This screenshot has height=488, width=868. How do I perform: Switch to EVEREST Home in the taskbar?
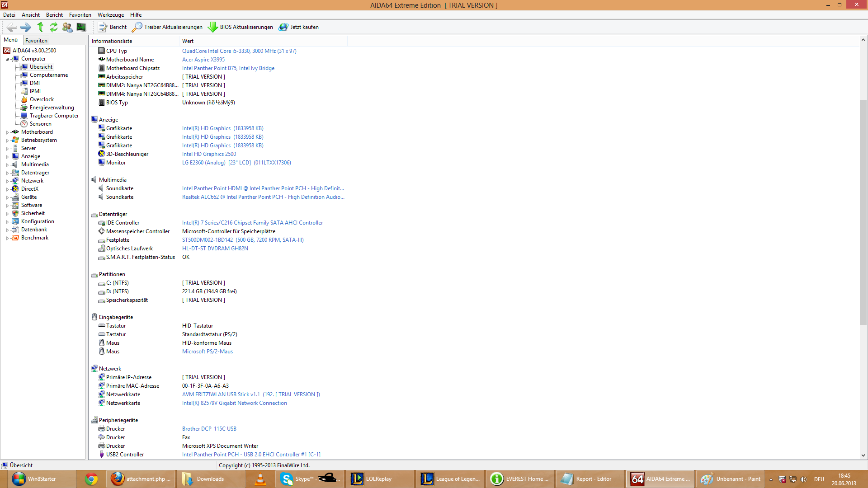(x=520, y=479)
